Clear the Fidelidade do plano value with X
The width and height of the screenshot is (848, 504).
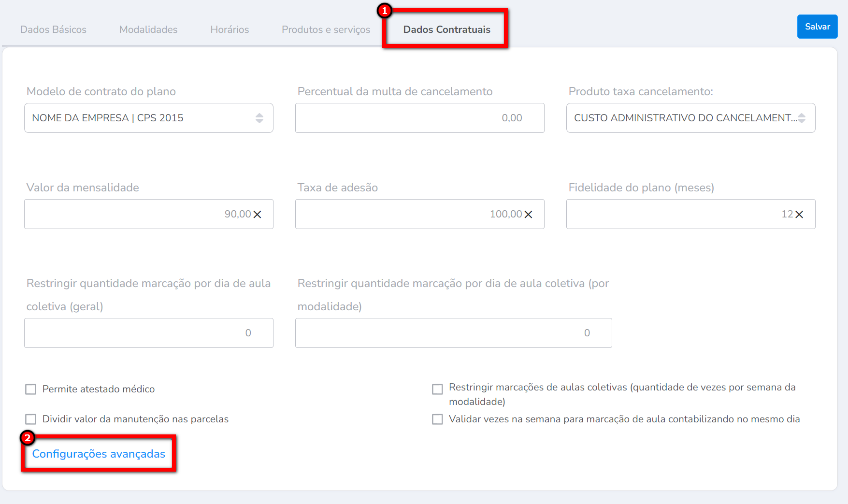[799, 215]
